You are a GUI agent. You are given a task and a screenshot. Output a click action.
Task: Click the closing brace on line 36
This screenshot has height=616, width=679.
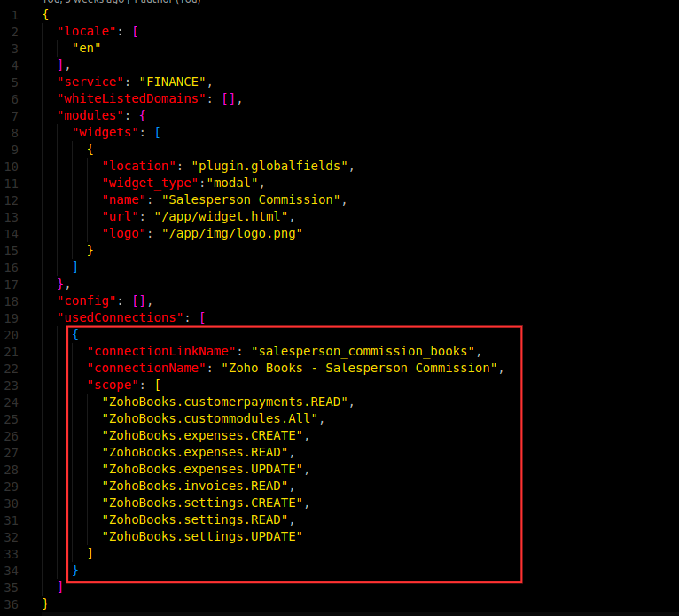(45, 604)
